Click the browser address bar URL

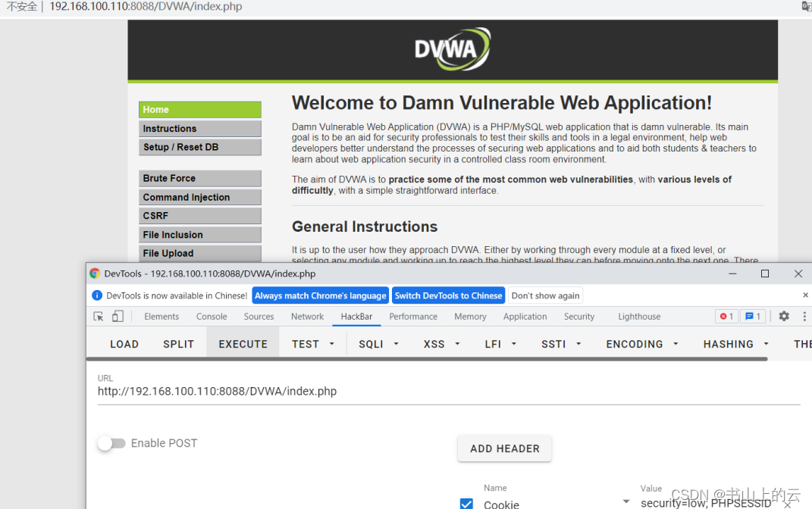[x=146, y=7]
